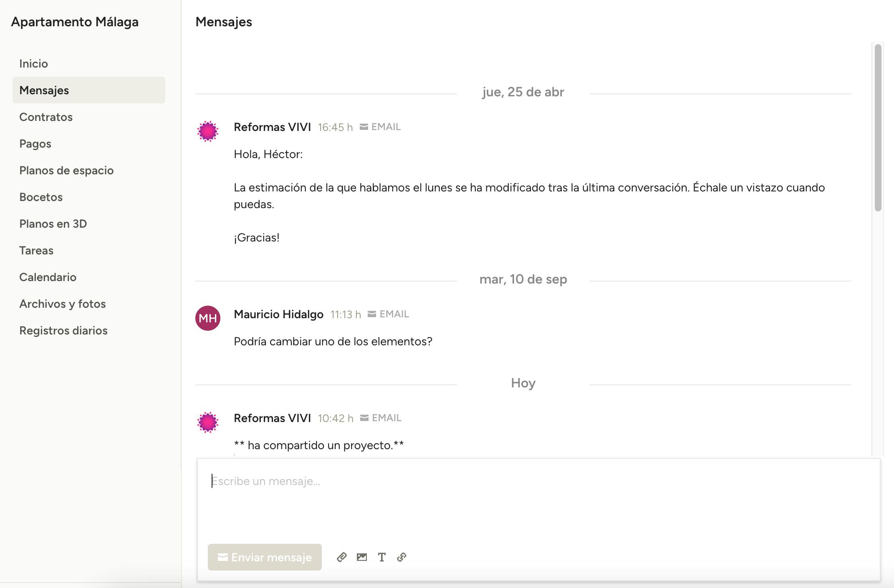Select Planos de espacio

pos(66,171)
